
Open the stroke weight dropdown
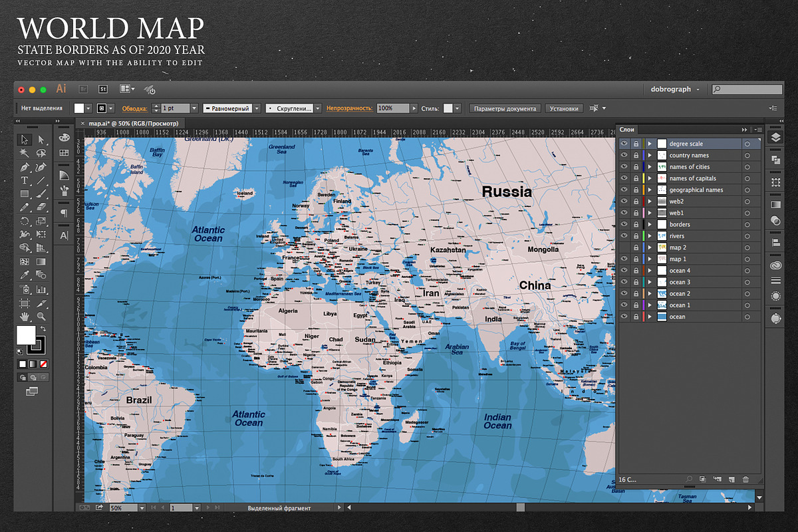tap(194, 108)
